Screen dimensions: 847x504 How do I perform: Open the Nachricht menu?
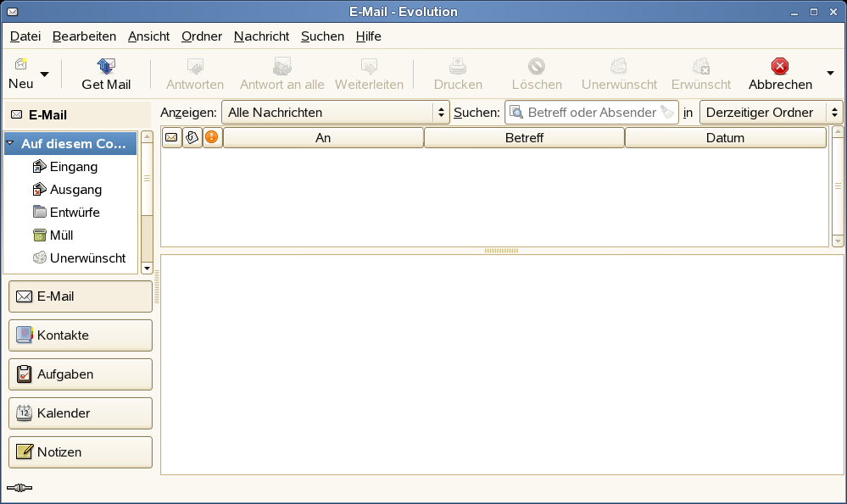click(x=261, y=36)
